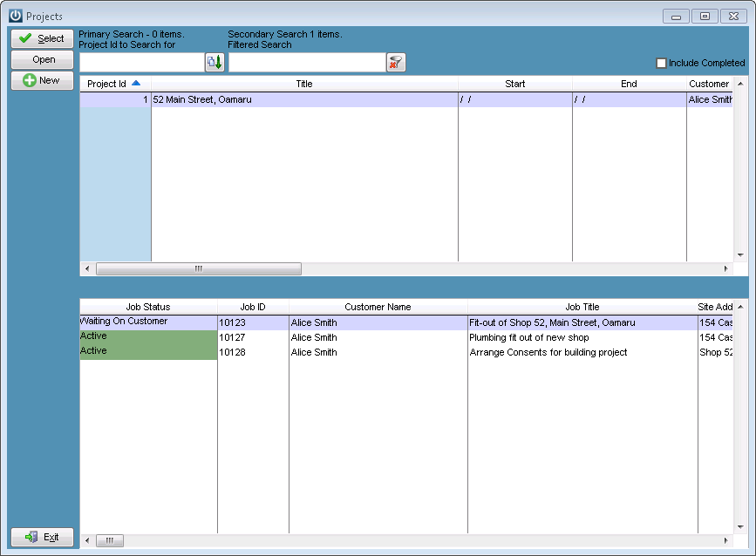Click the projects grid scroll right arrow
The image size is (756, 556).
point(726,268)
